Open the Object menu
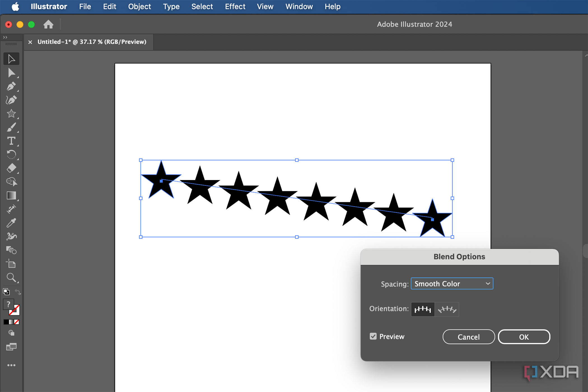The image size is (588, 392). coord(139,6)
